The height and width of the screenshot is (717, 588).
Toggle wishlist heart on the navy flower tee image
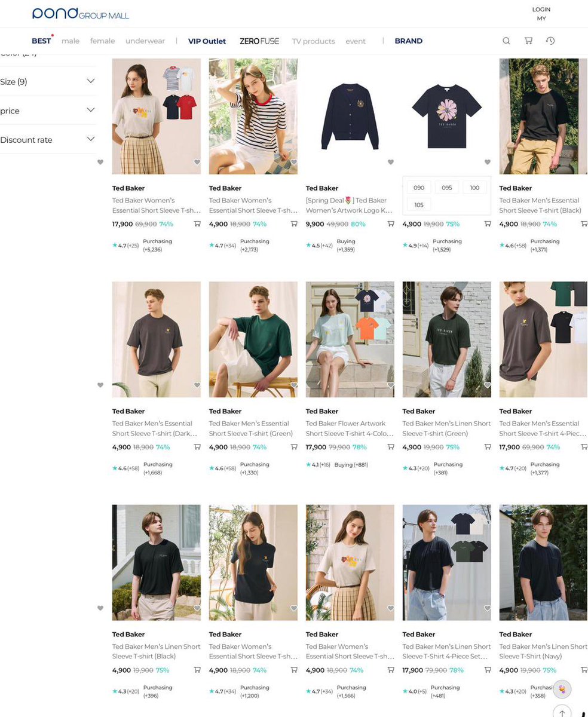tap(488, 163)
